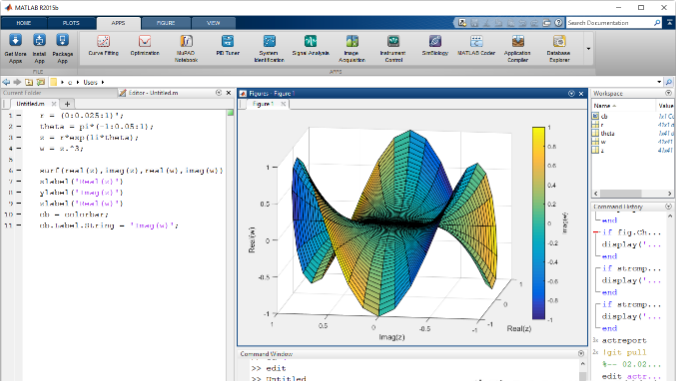Select !git pull in Command History
The image size is (678, 381).
pos(624,352)
